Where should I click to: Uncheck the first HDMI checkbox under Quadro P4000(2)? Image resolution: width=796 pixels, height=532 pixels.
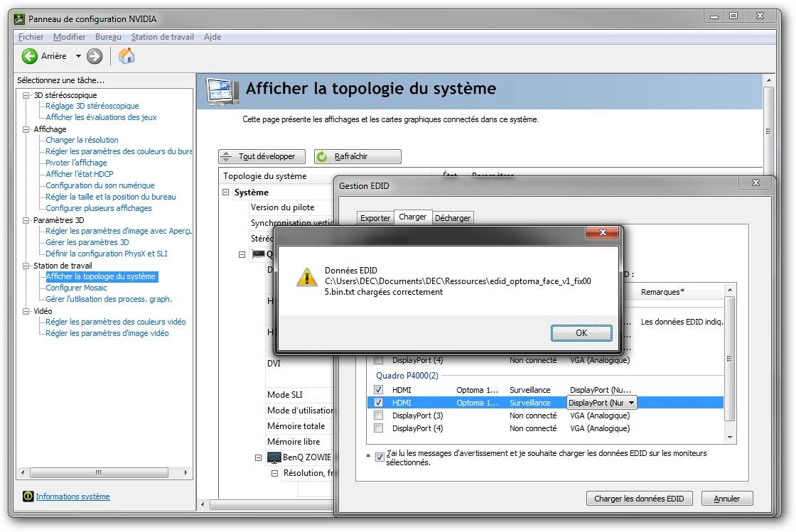click(378, 390)
